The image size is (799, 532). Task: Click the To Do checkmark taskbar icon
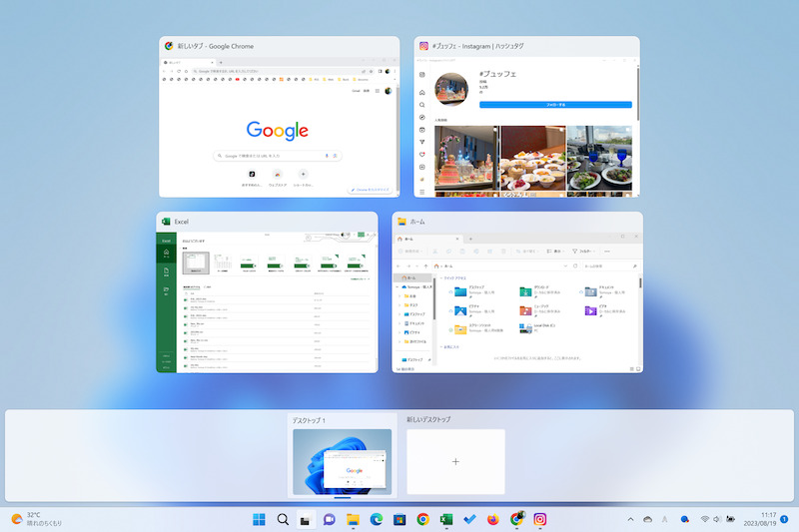pyautogui.click(x=469, y=519)
